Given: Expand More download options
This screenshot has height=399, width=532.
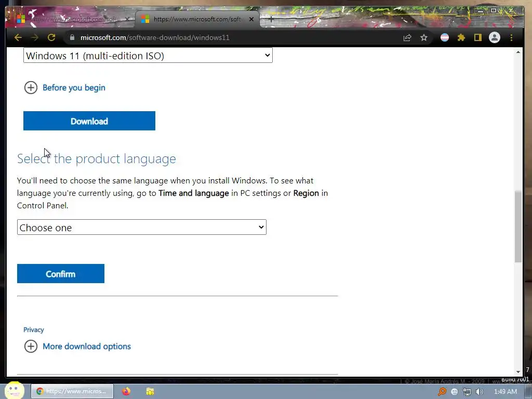Looking at the screenshot, I should click(x=78, y=346).
